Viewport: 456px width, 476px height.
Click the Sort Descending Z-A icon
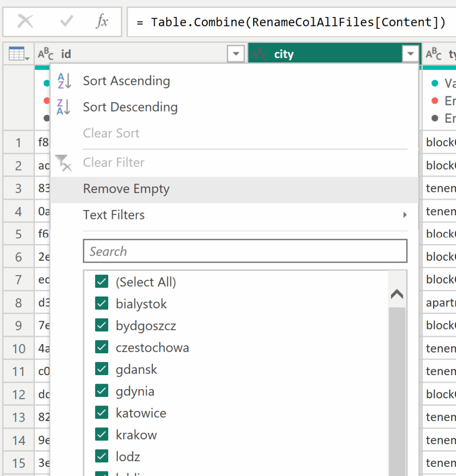pos(64,107)
